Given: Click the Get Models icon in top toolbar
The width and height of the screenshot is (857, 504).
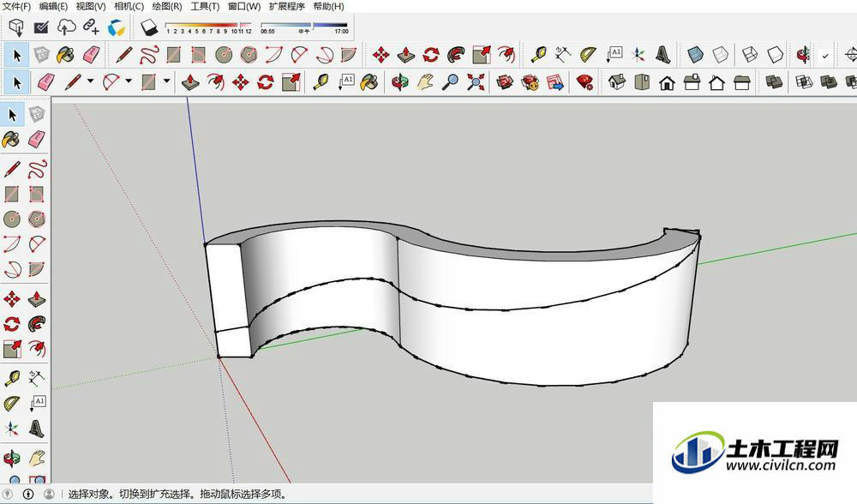Looking at the screenshot, I should point(16,27).
